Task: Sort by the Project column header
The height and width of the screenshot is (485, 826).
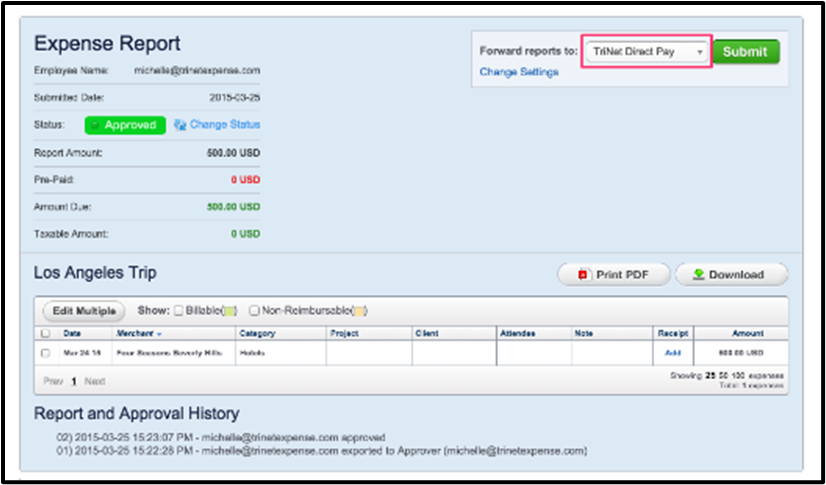Action: (343, 333)
